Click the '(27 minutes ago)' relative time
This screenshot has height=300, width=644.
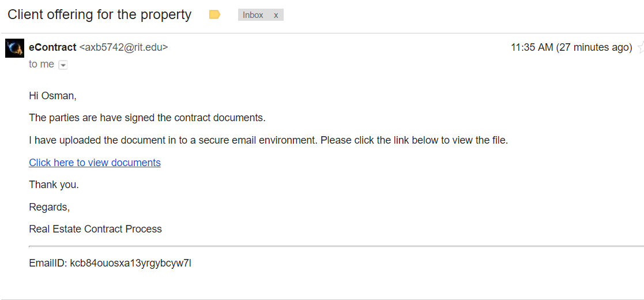click(594, 47)
